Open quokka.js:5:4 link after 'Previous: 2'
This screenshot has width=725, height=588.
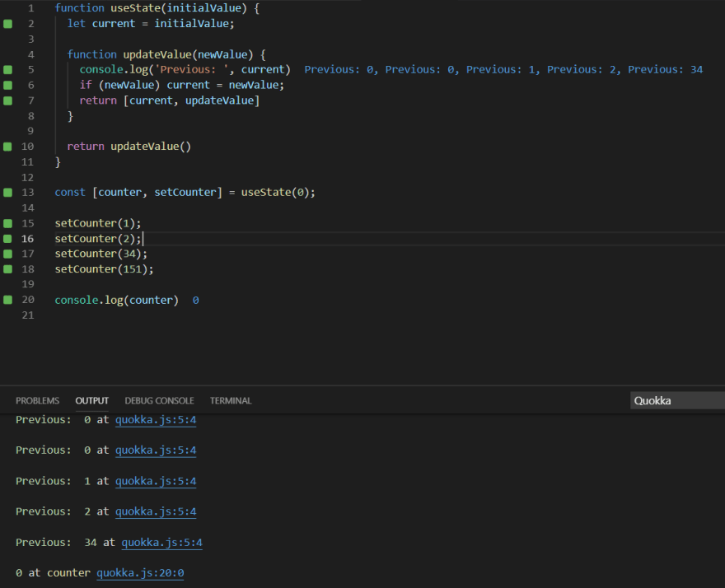[156, 511]
